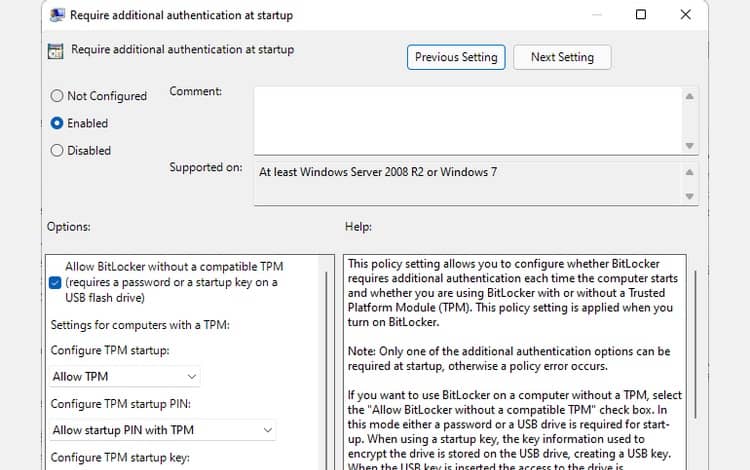Click the 'Supported on:' label
The image size is (750, 470).
pos(206,167)
